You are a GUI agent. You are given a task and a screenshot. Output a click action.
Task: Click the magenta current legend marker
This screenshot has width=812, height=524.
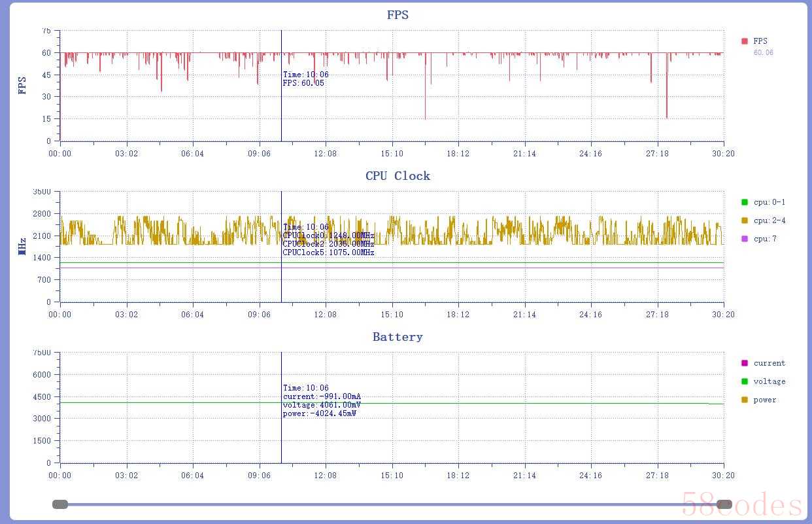744,363
